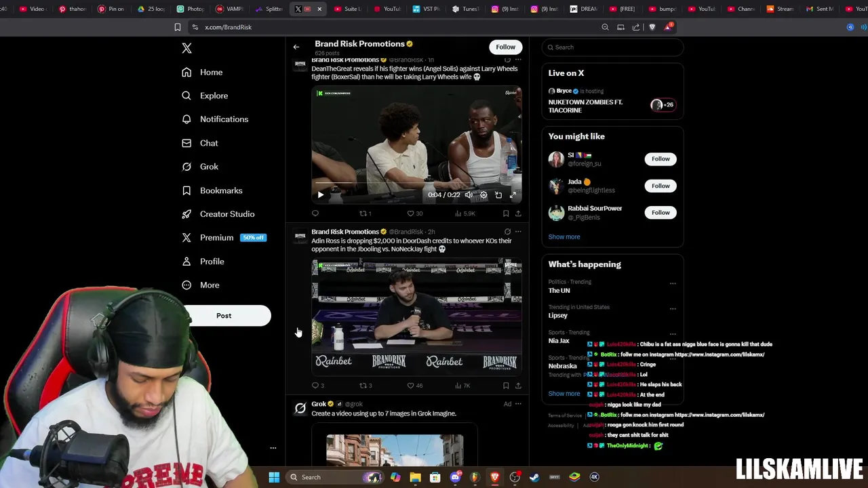
Task: Reply to the DeanTheGreat post
Action: (x=315, y=213)
